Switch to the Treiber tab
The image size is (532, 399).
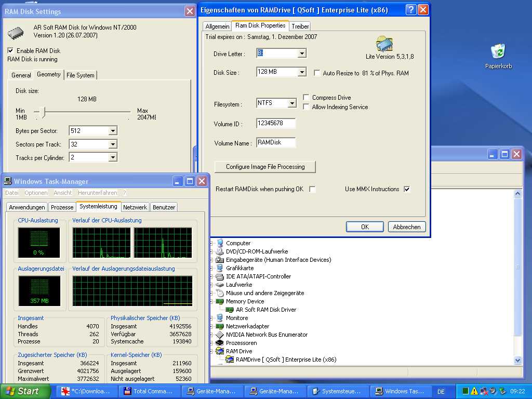click(x=300, y=26)
